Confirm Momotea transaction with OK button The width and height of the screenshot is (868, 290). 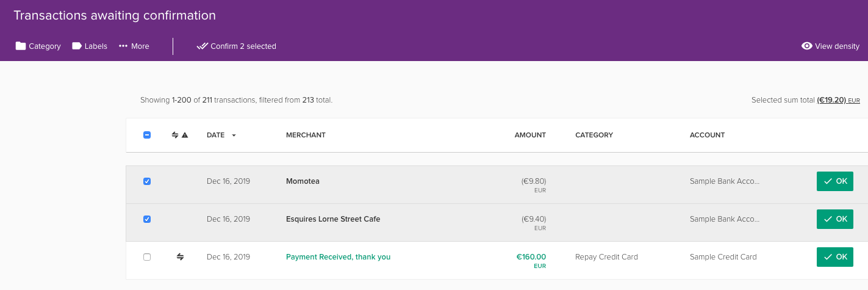pyautogui.click(x=834, y=181)
